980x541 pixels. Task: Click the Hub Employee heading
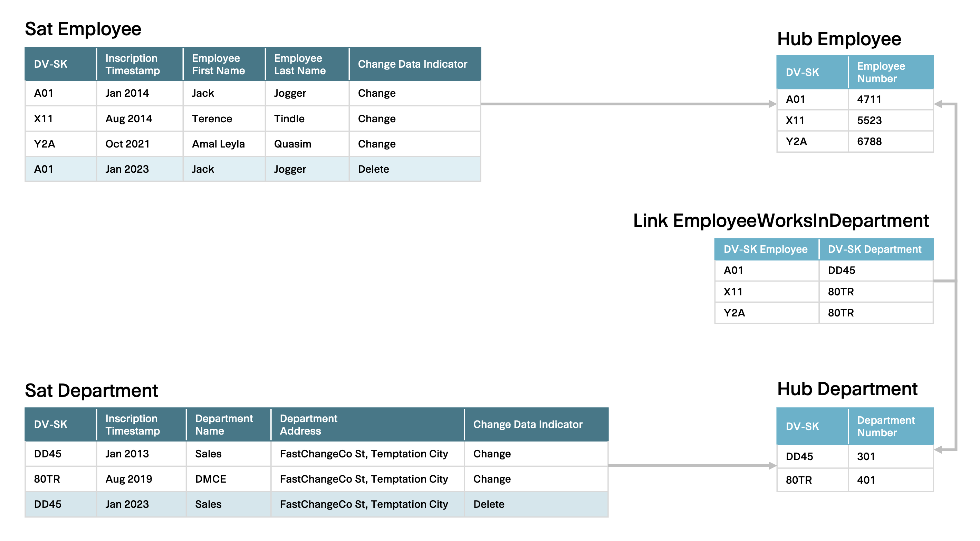838,39
